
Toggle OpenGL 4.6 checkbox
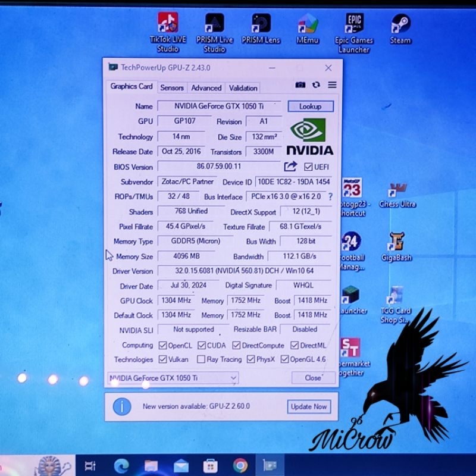click(x=284, y=359)
